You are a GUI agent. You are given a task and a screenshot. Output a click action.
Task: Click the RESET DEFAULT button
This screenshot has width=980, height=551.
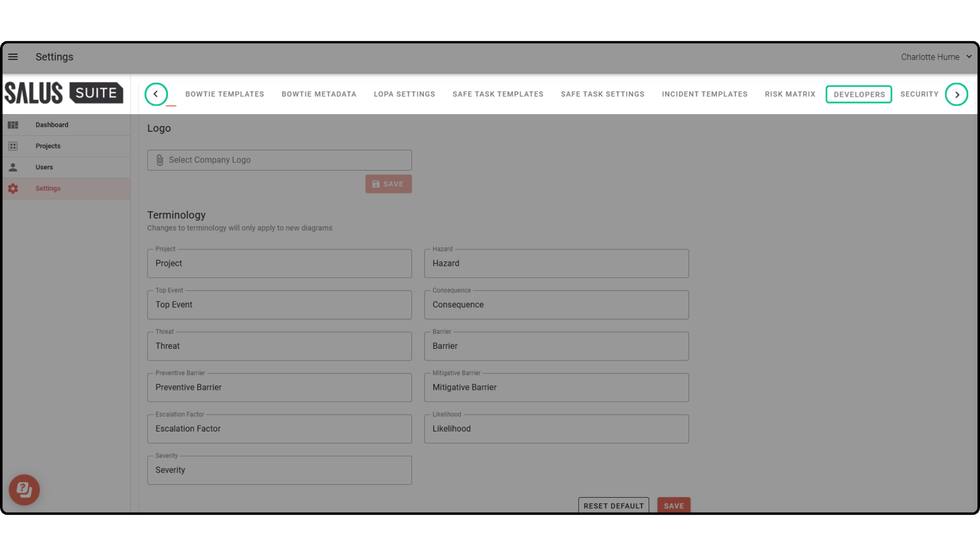(x=613, y=505)
